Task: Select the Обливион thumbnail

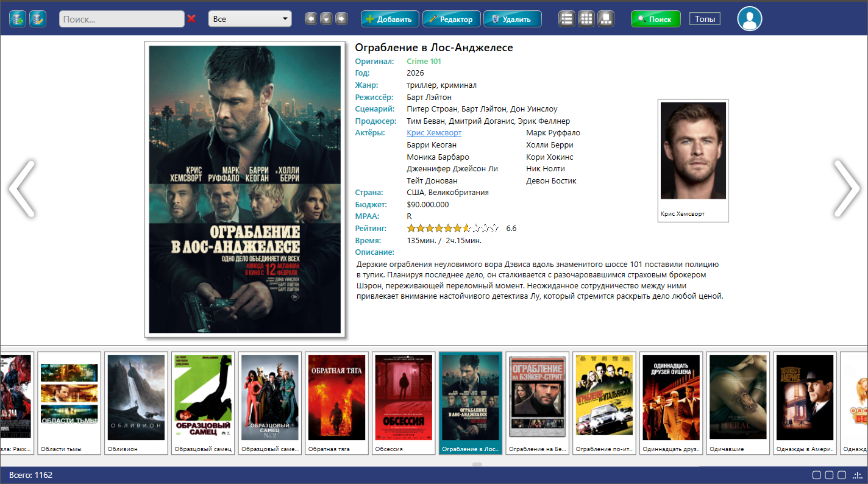Action: (136, 402)
